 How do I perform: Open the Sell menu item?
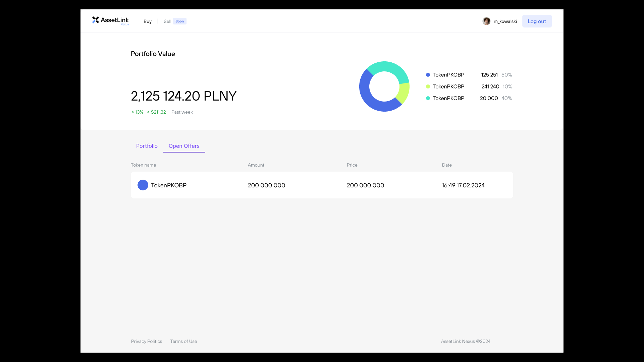point(167,21)
